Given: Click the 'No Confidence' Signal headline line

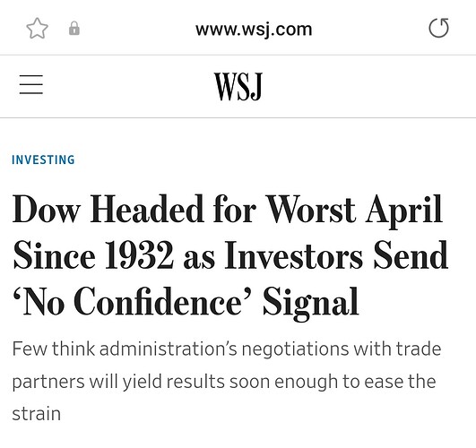Looking at the screenshot, I should coord(186,302).
